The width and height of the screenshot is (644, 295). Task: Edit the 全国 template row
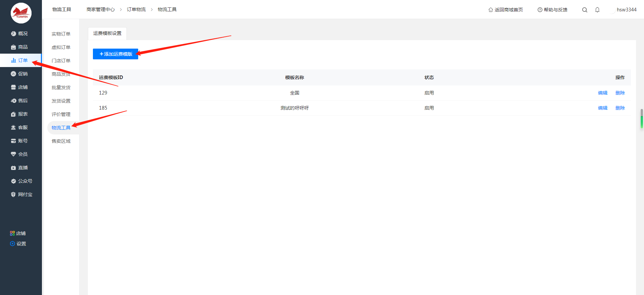pos(603,93)
